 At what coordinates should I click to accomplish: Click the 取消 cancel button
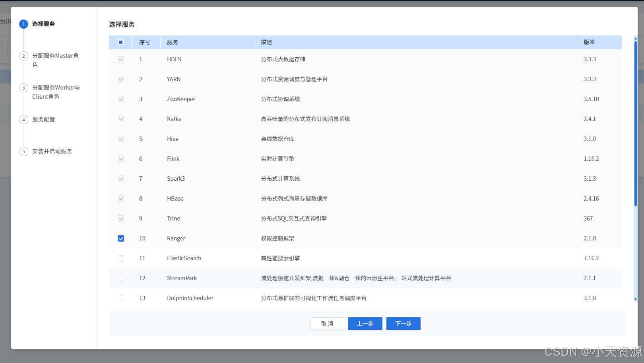coord(327,324)
